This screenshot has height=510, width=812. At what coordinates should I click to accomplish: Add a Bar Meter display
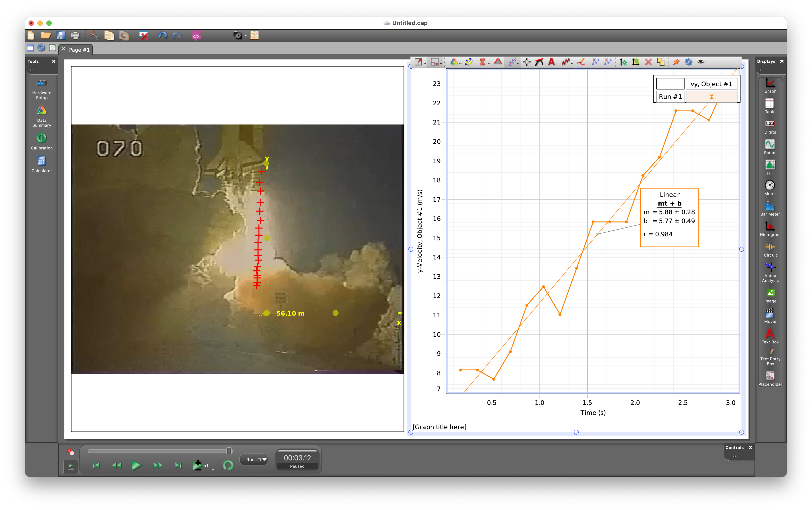(770, 209)
